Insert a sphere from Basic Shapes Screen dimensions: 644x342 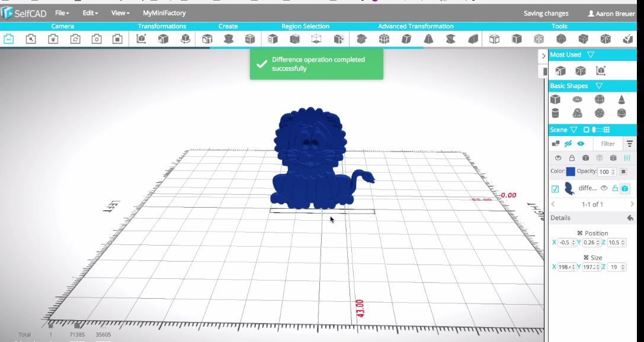coord(600,99)
